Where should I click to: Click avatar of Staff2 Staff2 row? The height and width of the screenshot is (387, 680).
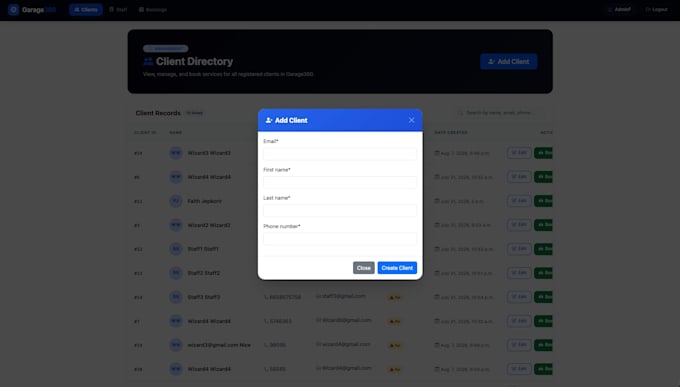[176, 273]
